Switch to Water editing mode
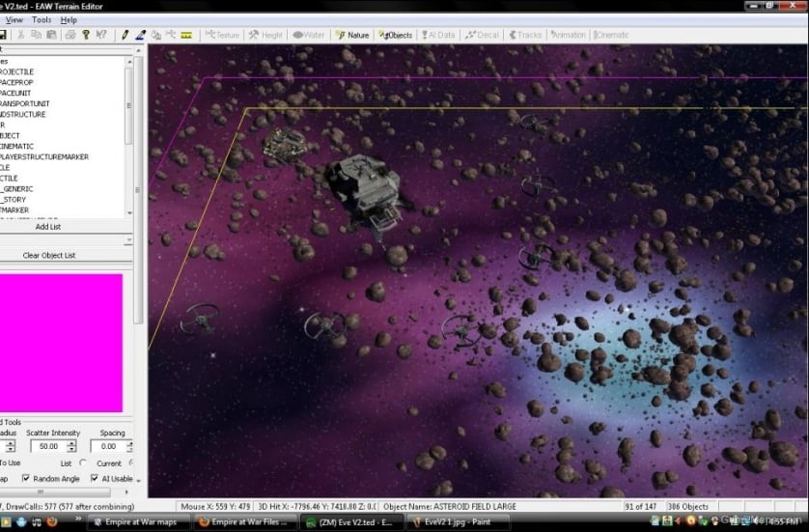 309,35
